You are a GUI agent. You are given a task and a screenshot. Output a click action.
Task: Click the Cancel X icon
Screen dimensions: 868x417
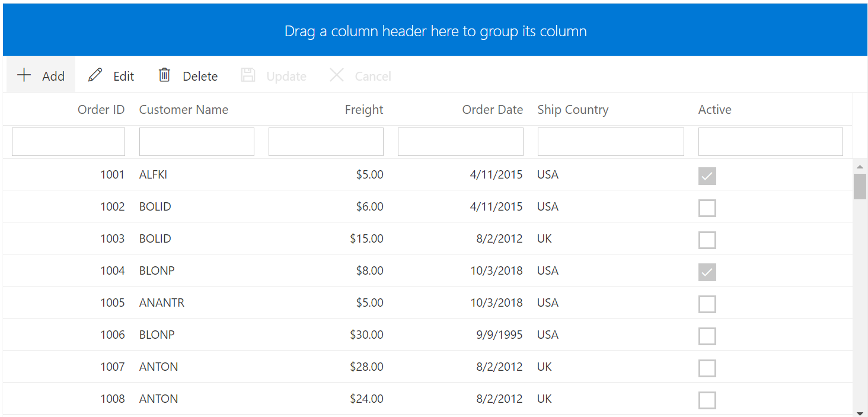point(337,75)
